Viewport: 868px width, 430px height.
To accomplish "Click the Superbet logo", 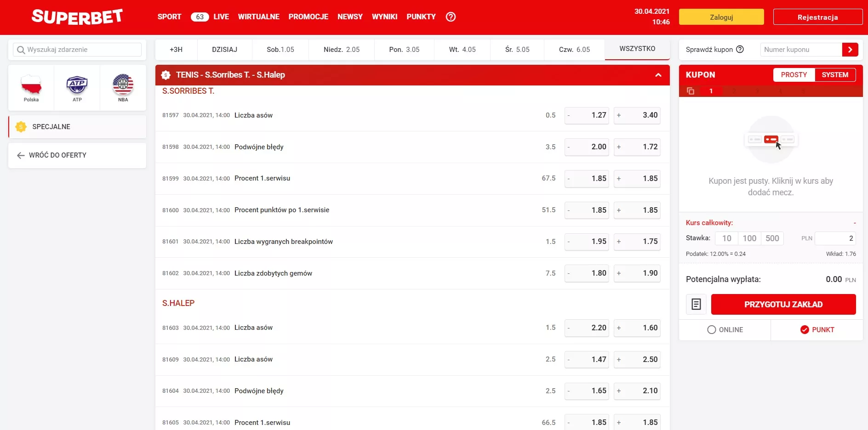I will pyautogui.click(x=77, y=17).
